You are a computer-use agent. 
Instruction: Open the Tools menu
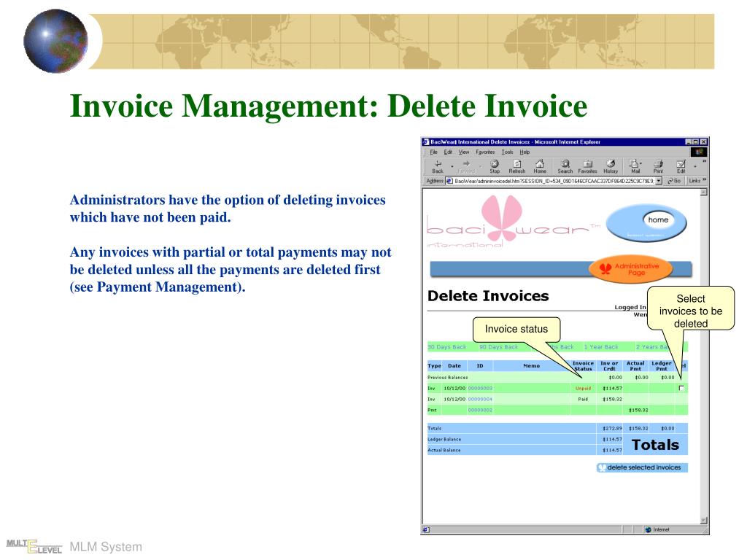[x=508, y=152]
